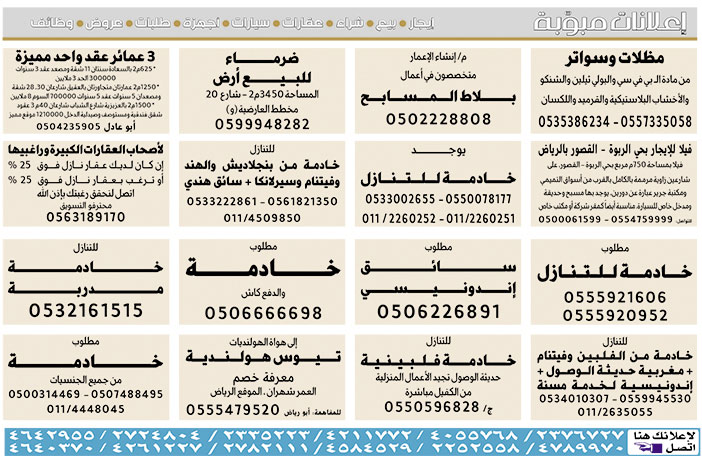Viewport: 702px width, 456px height.
Task: Switch to the سيارات category
Action: tap(250, 23)
